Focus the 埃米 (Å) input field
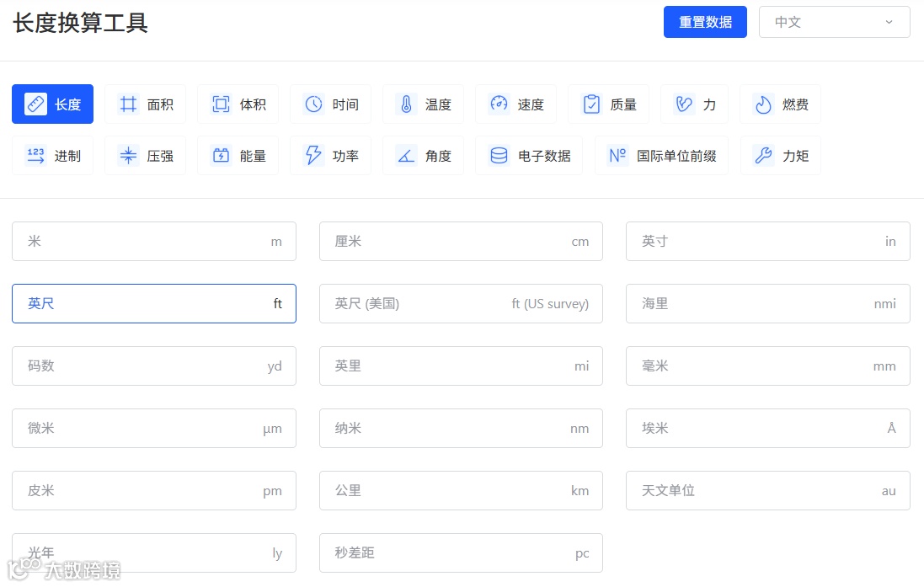Image resolution: width=924 pixels, height=587 pixels. coord(768,428)
